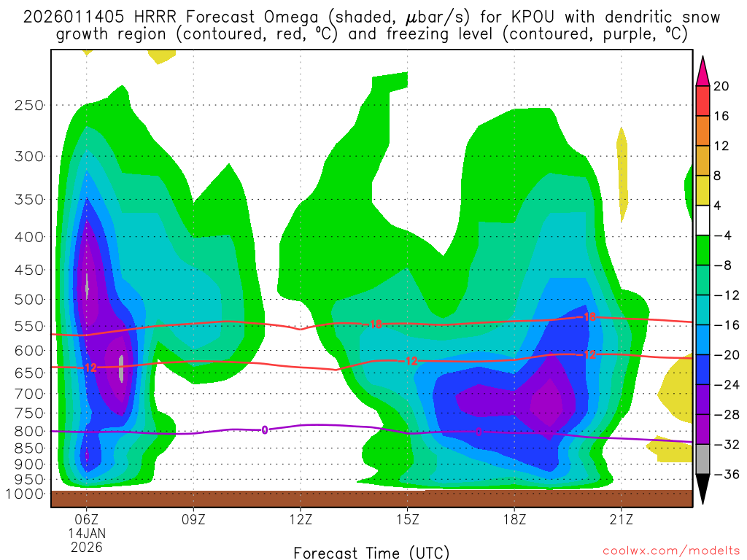
Task: Select the 900 pressure level label
Action: (x=29, y=464)
